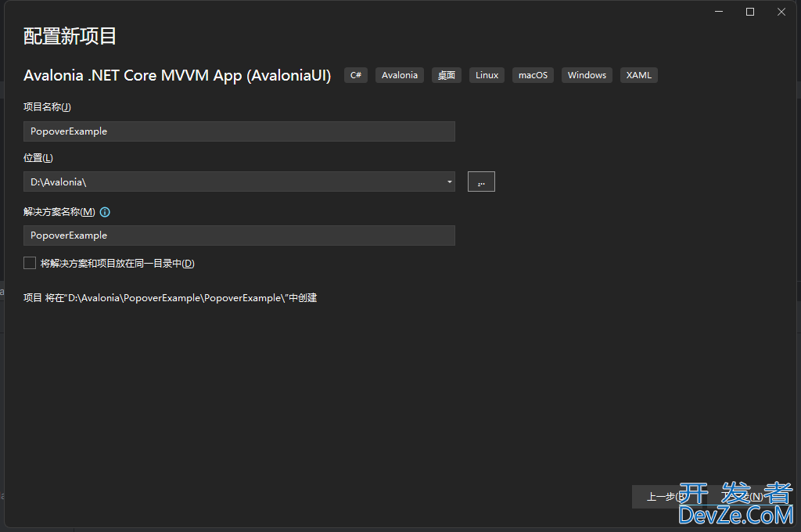Click the C# tag
801x532 pixels.
pyautogui.click(x=356, y=75)
